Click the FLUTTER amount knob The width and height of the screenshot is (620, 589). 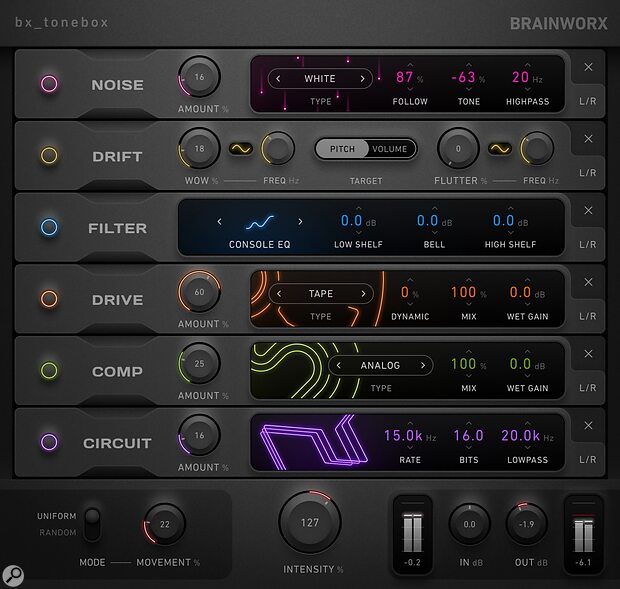click(x=458, y=149)
